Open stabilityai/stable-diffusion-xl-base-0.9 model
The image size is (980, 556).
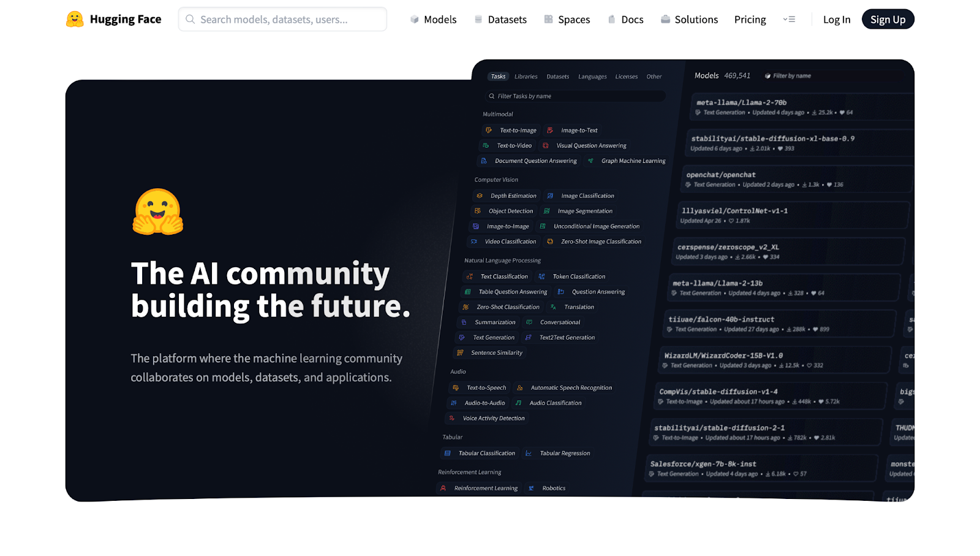(799, 143)
